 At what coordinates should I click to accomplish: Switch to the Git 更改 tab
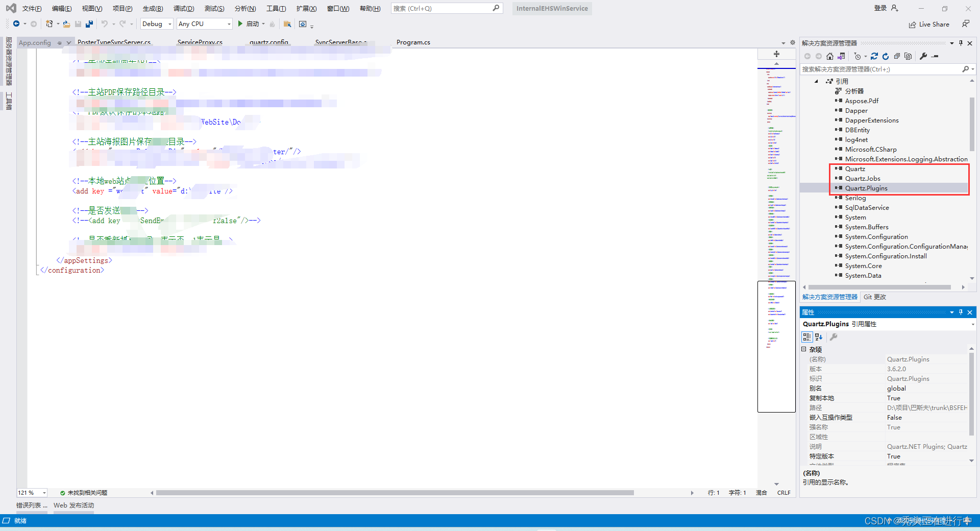click(874, 297)
